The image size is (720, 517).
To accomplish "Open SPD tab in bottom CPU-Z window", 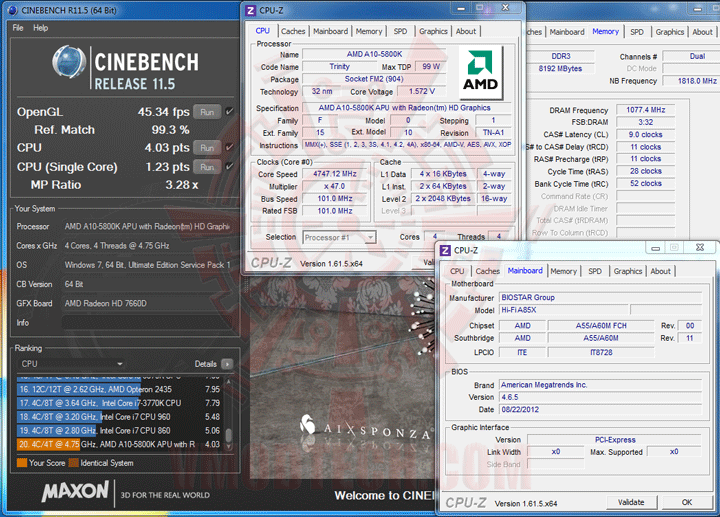I will click(595, 271).
